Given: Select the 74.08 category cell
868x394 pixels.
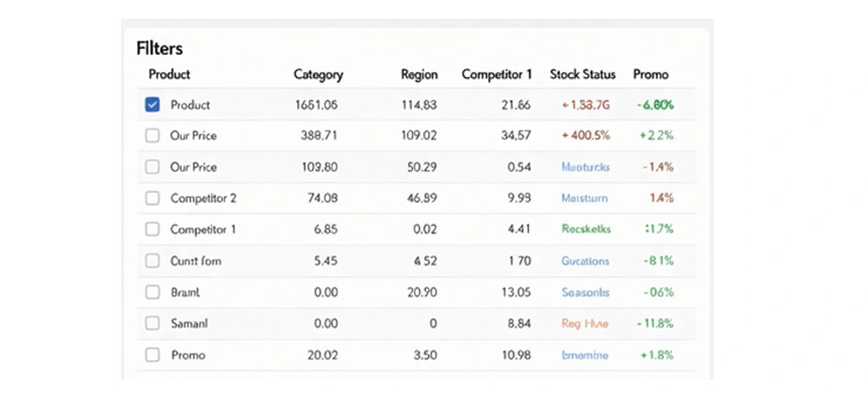Looking at the screenshot, I should [x=322, y=198].
